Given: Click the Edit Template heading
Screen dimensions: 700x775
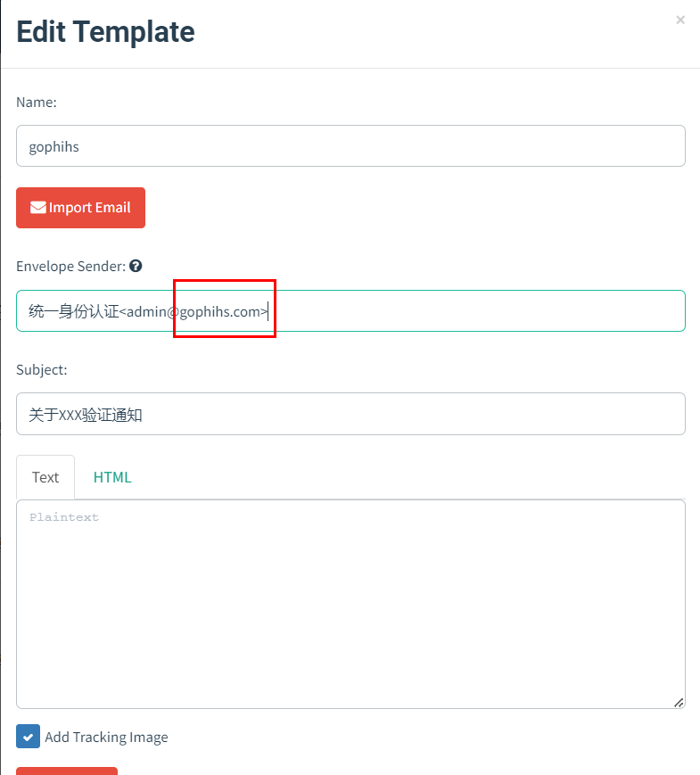Looking at the screenshot, I should [x=105, y=32].
